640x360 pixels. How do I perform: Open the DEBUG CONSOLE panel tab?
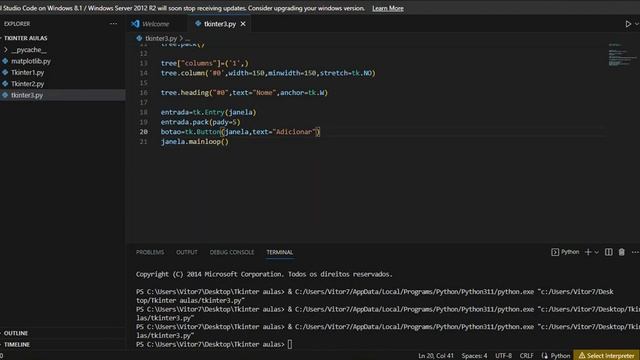tap(232, 252)
